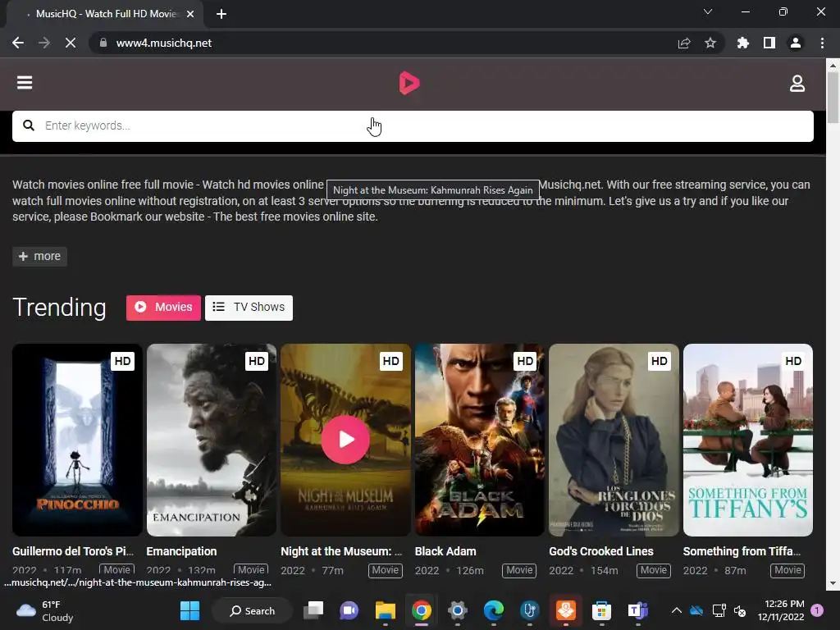The image size is (840, 630).
Task: Open Task View on the taskbar
Action: click(x=313, y=610)
